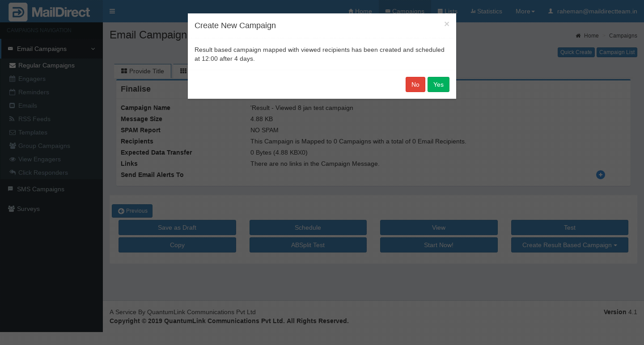644x345 pixels.
Task: Open RSS Feeds in the sidebar
Action: coord(34,119)
